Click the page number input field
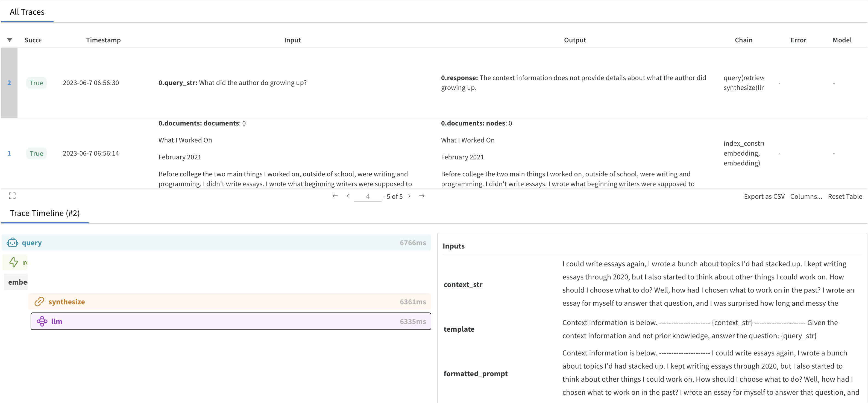868x403 pixels. [x=368, y=197]
